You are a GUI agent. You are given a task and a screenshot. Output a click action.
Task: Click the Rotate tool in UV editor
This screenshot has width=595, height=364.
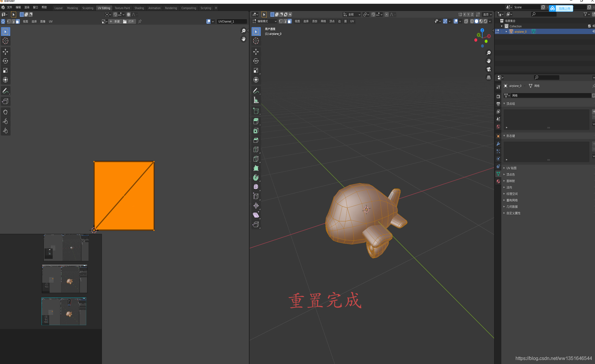coord(6,61)
